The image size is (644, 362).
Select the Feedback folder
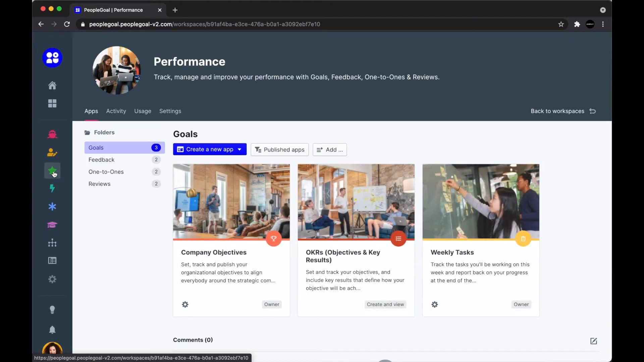click(x=102, y=160)
